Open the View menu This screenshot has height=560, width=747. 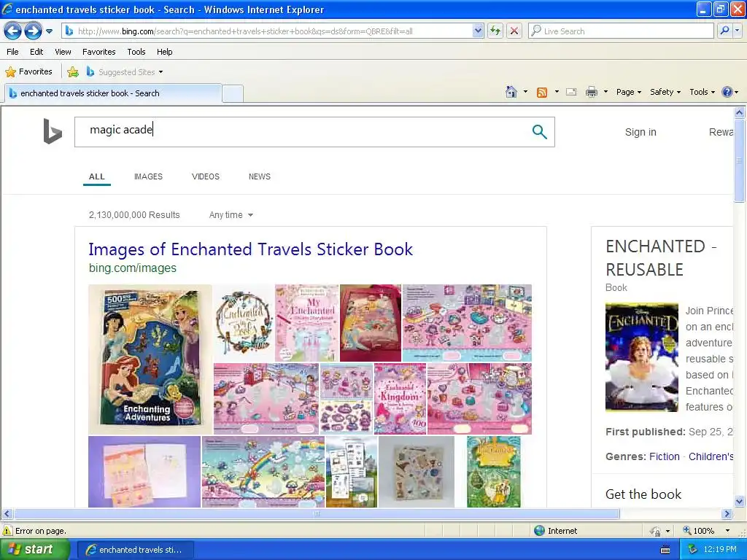(x=63, y=52)
